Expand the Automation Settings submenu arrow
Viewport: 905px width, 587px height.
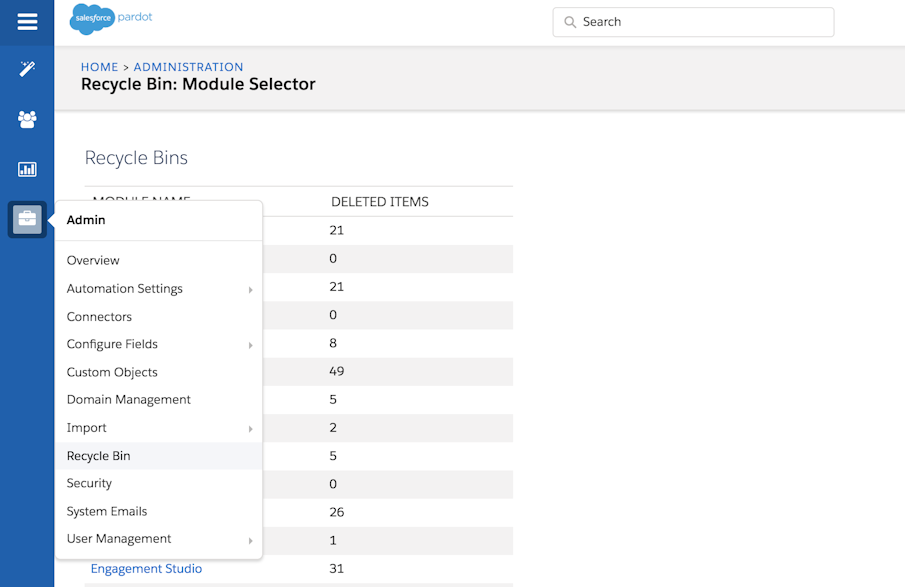pos(250,290)
